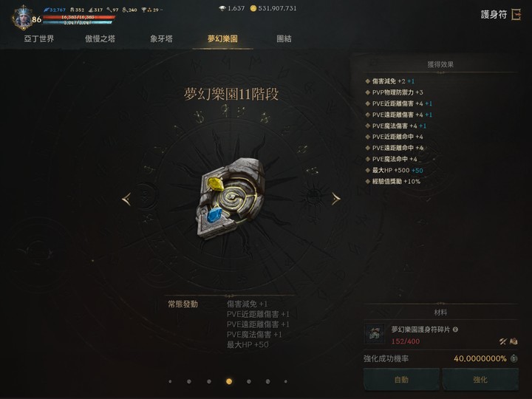The image size is (532, 399).
Task: Click the craft hammer icon for fragments
Action: [503, 341]
